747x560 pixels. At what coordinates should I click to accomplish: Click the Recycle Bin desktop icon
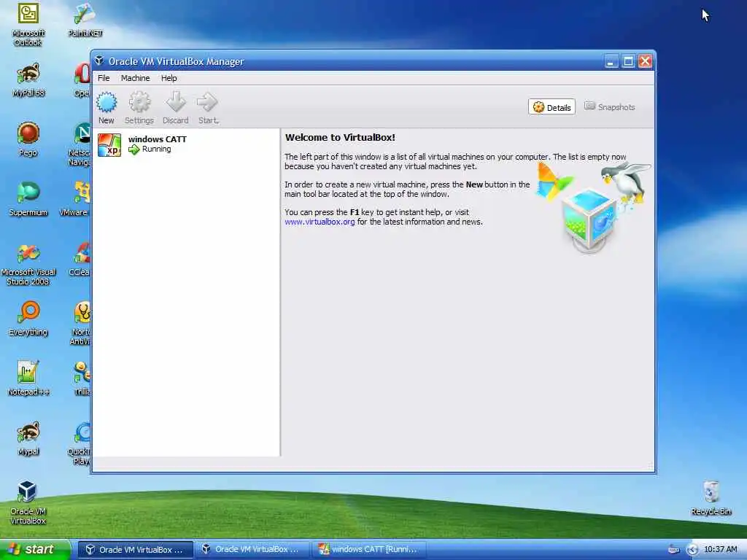click(711, 492)
